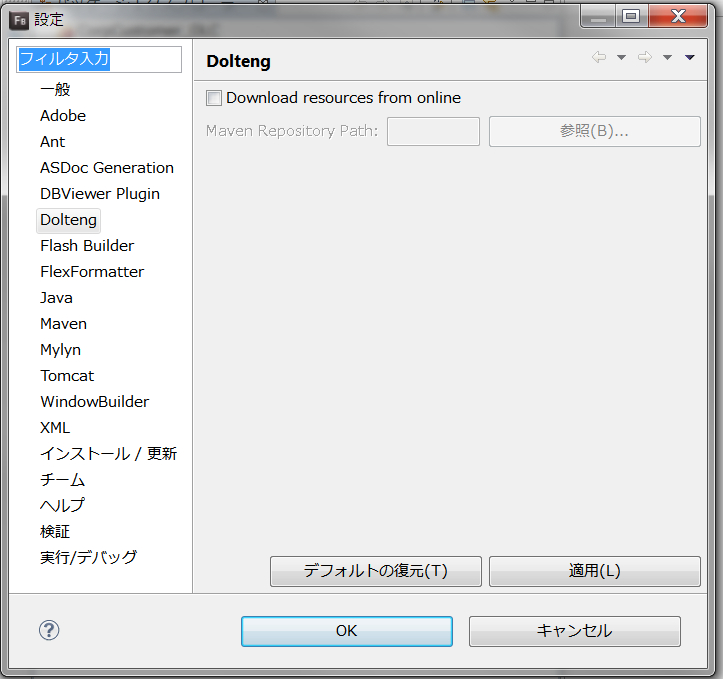Open the forward history dropdown arrow
The height and width of the screenshot is (679, 723).
click(667, 58)
